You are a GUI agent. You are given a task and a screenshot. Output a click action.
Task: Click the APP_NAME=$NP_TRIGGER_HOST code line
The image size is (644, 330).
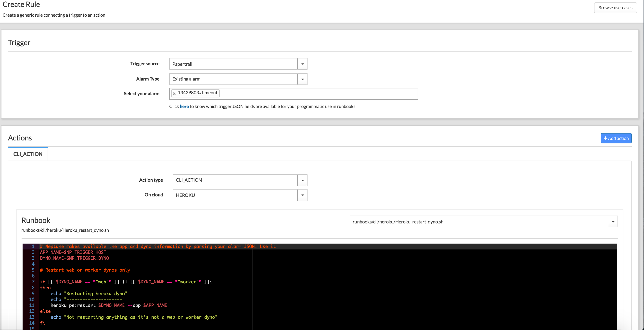(73, 252)
